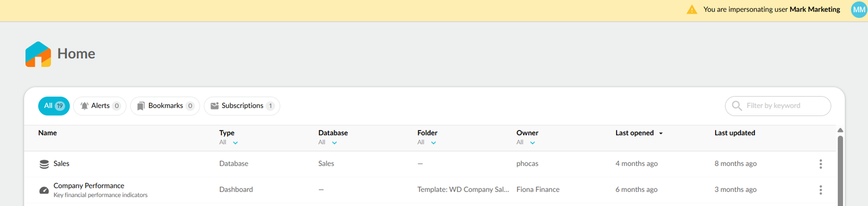Screen dimensions: 868x206
Task: Expand the Type filter dropdown
Action: (235, 143)
